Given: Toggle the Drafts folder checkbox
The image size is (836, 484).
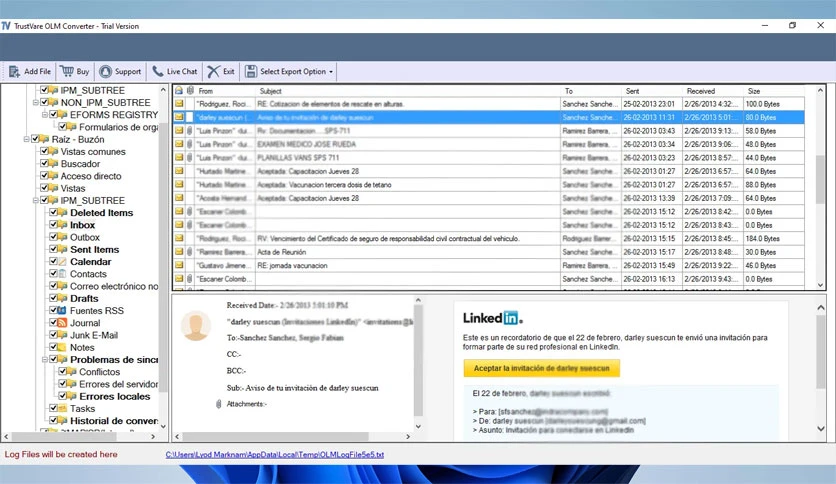Looking at the screenshot, I should 53,297.
